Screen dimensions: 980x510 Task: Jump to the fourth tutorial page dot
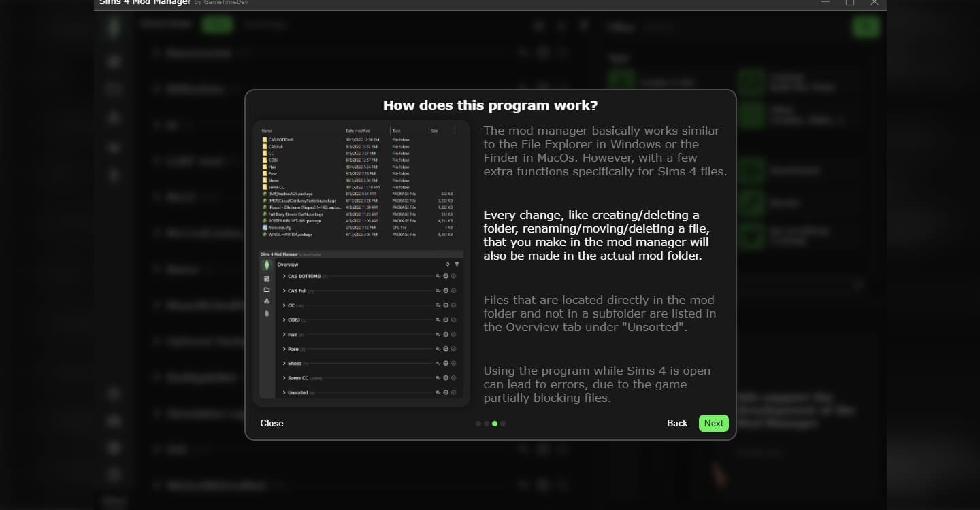point(503,424)
